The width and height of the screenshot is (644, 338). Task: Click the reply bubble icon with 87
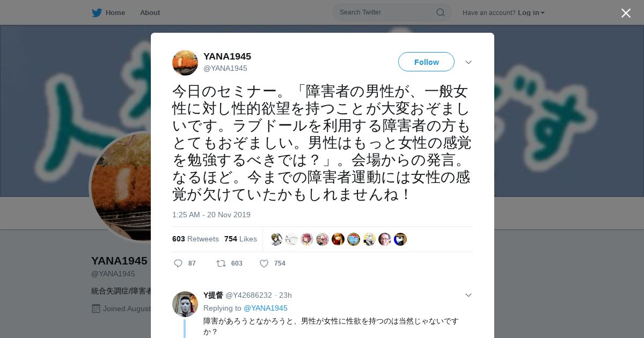click(x=179, y=263)
